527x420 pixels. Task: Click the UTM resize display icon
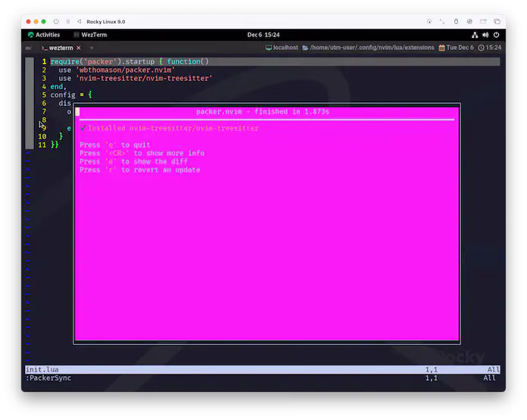tap(442, 21)
